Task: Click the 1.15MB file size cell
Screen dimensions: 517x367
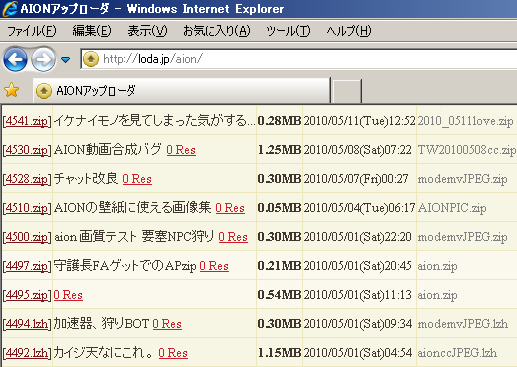Action: click(x=279, y=353)
